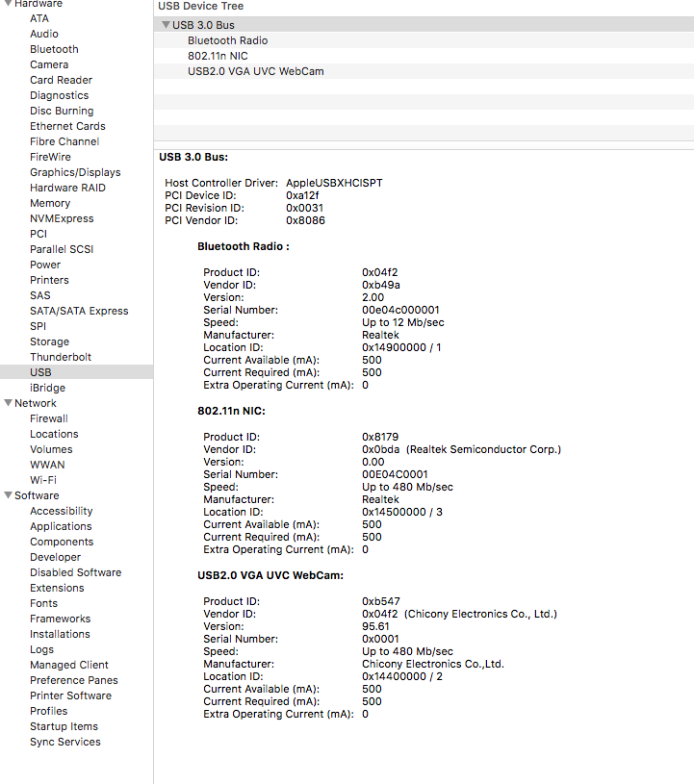Select Applications under Software
694x784 pixels.
[61, 526]
